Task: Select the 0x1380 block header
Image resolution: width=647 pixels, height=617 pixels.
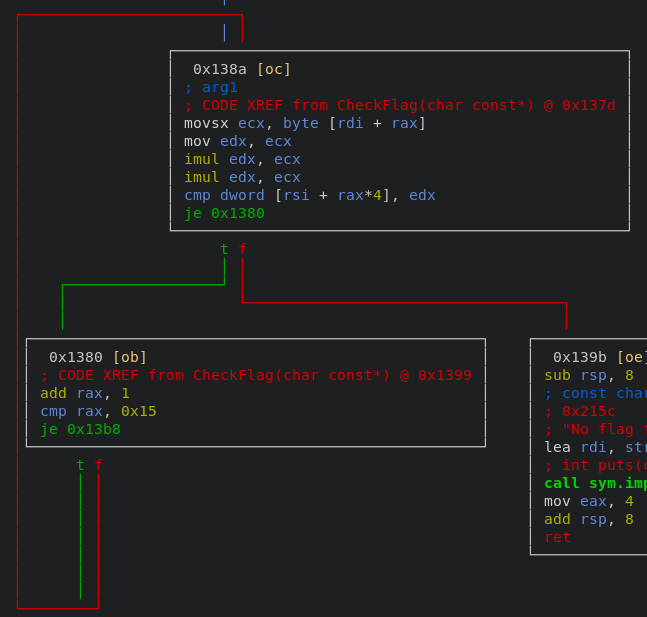Action: point(98,357)
